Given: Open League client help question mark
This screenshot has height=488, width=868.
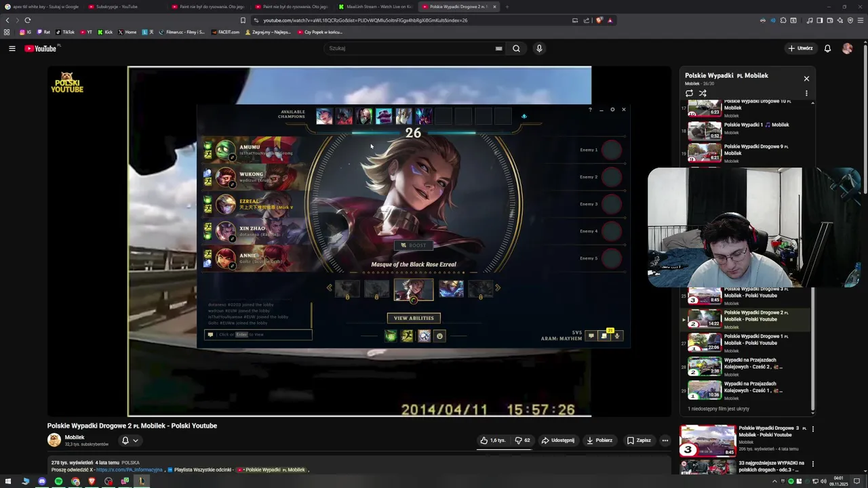Looking at the screenshot, I should 590,110.
